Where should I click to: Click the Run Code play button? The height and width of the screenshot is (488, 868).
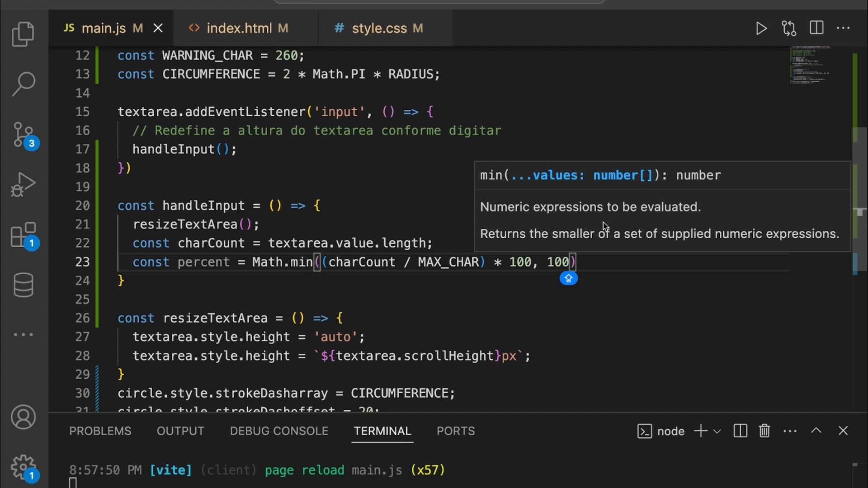pos(761,28)
